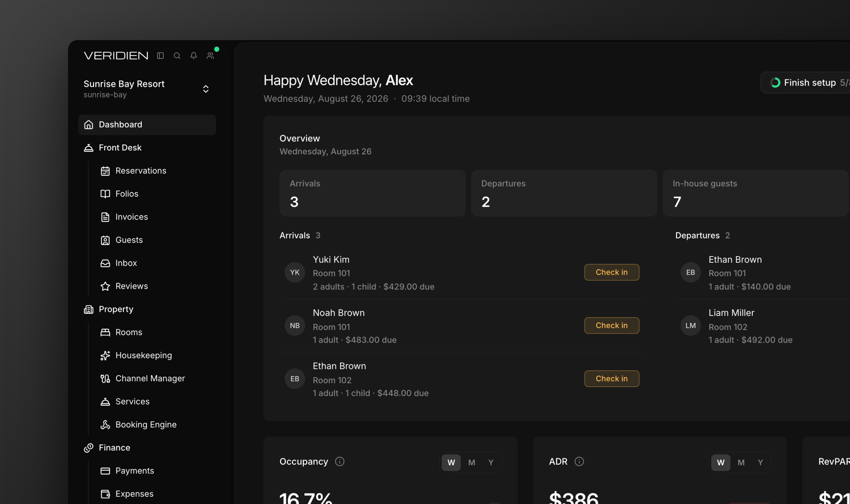Click the ADR info icon
This screenshot has height=504, width=850.
579,461
